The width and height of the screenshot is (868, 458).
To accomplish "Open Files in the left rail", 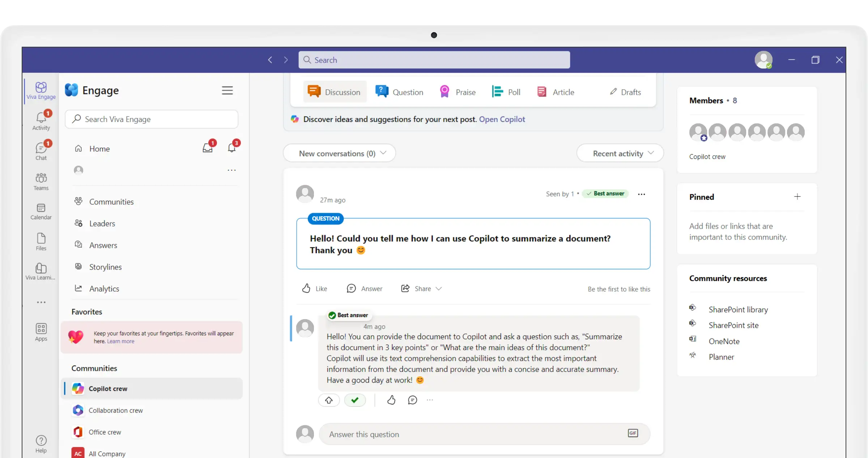I will pyautogui.click(x=41, y=242).
